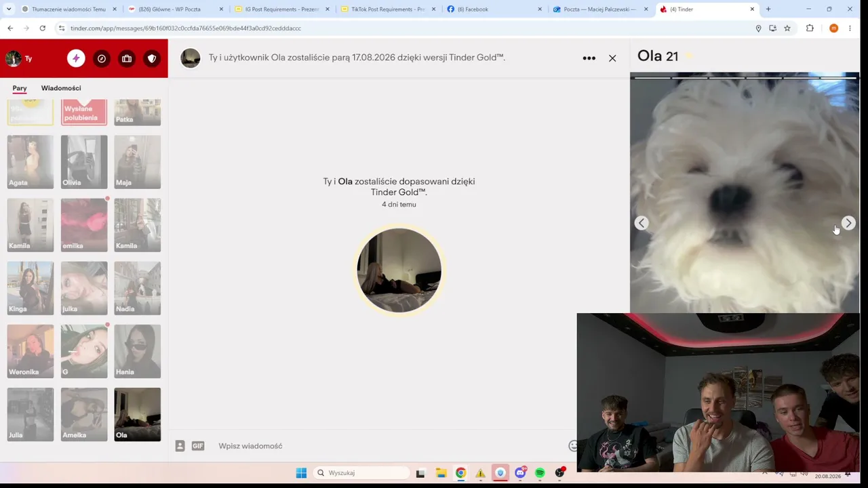The height and width of the screenshot is (488, 868).
Task: Open the location permission icon in address bar
Action: (758, 28)
